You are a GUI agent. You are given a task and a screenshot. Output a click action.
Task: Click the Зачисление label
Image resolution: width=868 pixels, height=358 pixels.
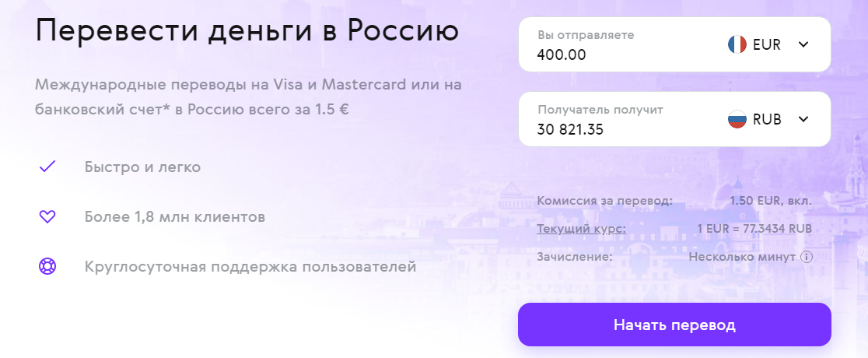(575, 257)
